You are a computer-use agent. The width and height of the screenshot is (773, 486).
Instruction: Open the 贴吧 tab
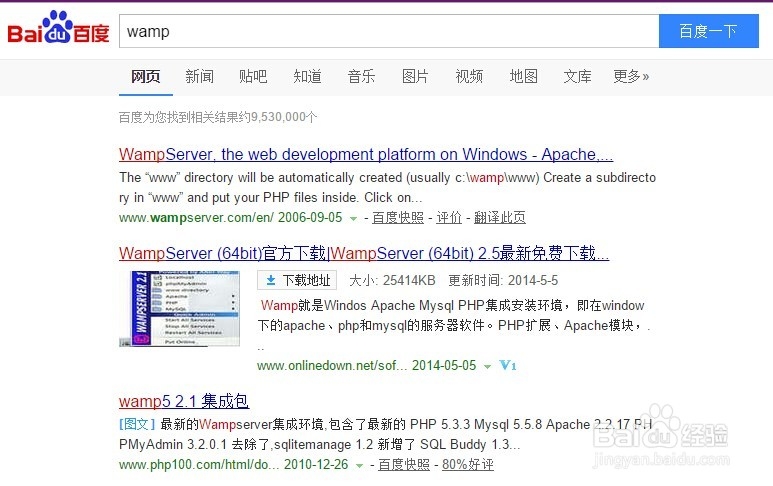coord(253,76)
